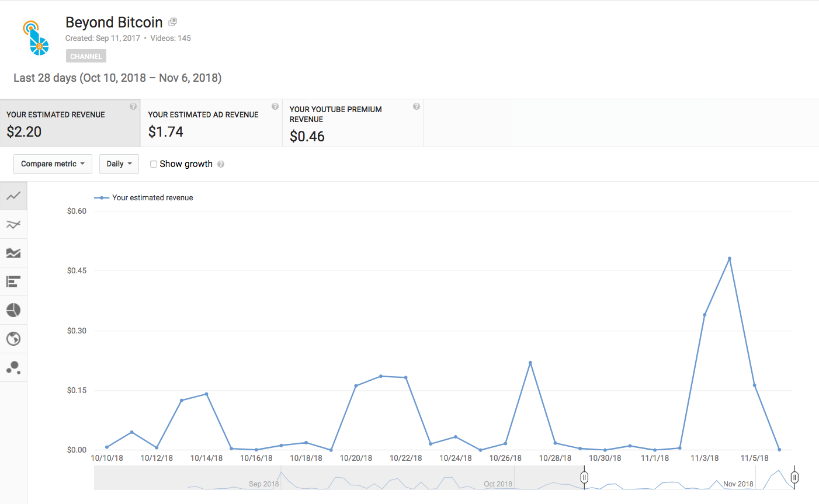Open the Compare metric dropdown
Screen dimensions: 819x504
tap(53, 164)
